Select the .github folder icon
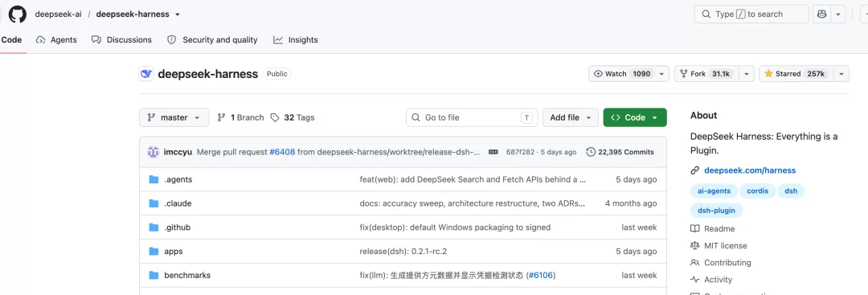This screenshot has width=868, height=295. pos(154,227)
